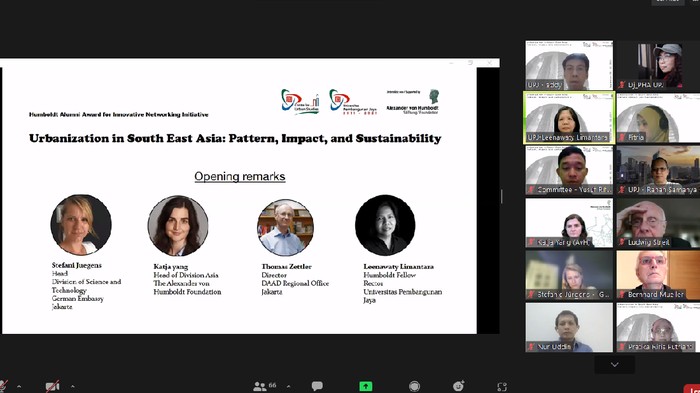Click the Record circle icon
This screenshot has width=700, height=393.
pos(414,386)
